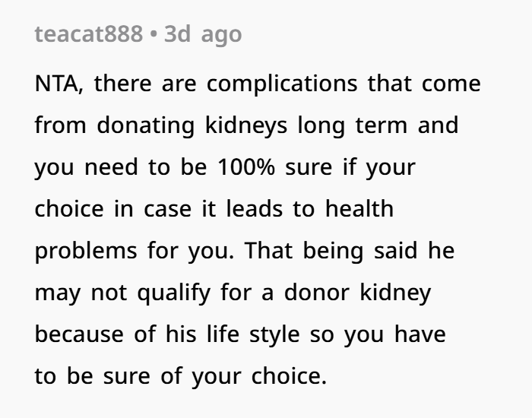Viewport: 532px width, 418px height.
Task: Click the word "That" starting the second sentence
Action: tap(269, 251)
